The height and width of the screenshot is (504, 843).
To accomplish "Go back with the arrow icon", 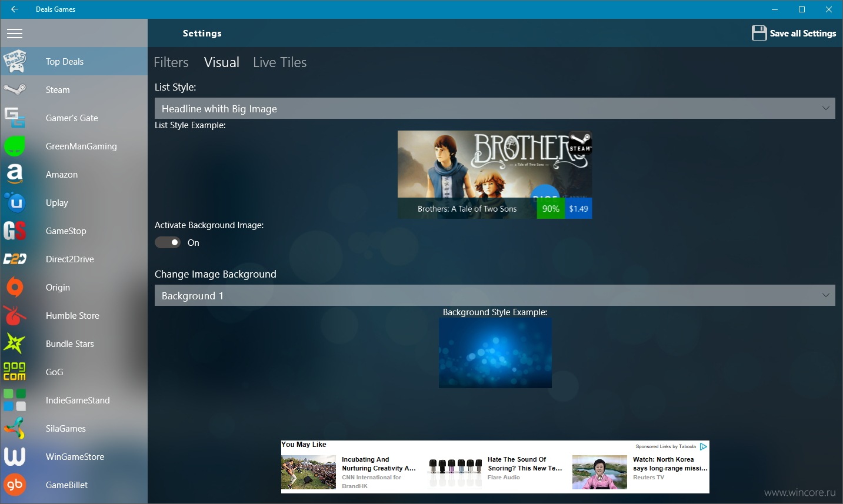I will tap(15, 9).
